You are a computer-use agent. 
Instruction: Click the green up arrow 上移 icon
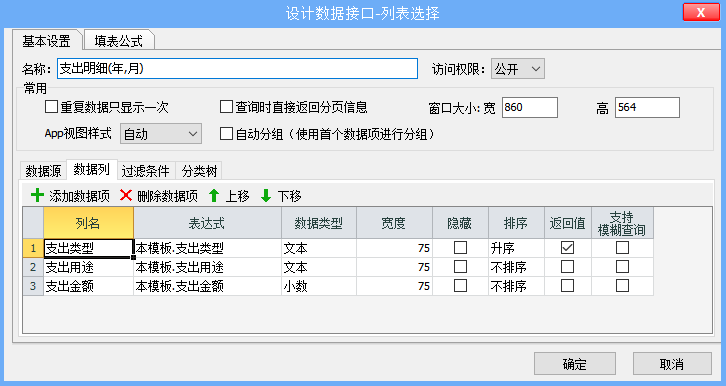[x=213, y=196]
